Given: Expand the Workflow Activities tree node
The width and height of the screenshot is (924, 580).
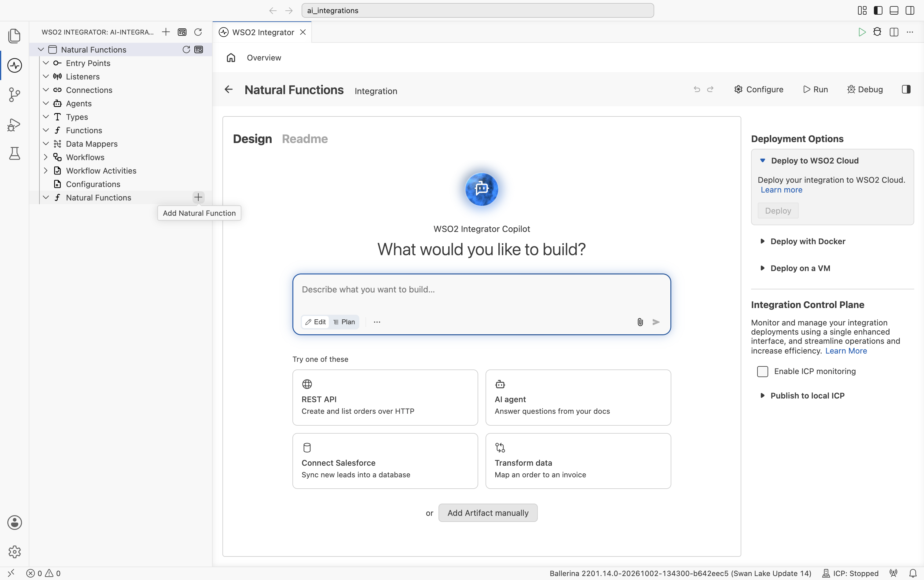Looking at the screenshot, I should coord(46,170).
